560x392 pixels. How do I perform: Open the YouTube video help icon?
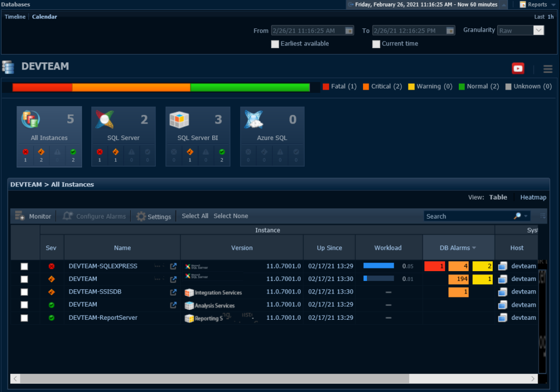(x=518, y=68)
